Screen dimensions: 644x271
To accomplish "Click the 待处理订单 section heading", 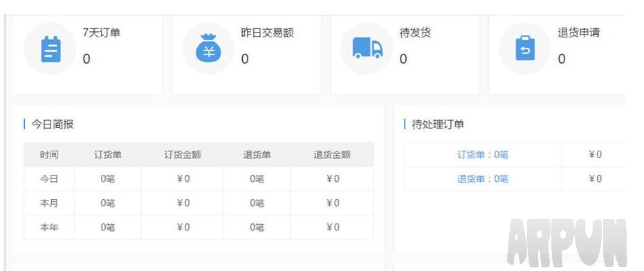I will 438,124.
